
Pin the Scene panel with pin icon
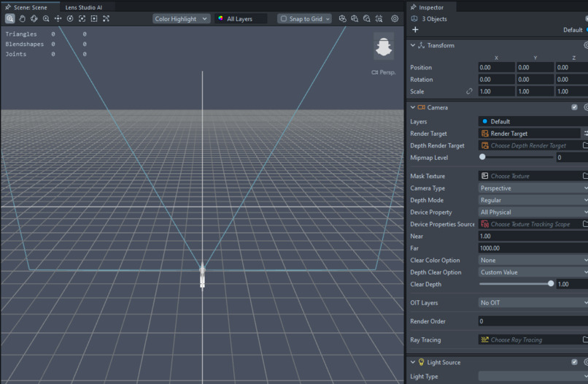8,7
